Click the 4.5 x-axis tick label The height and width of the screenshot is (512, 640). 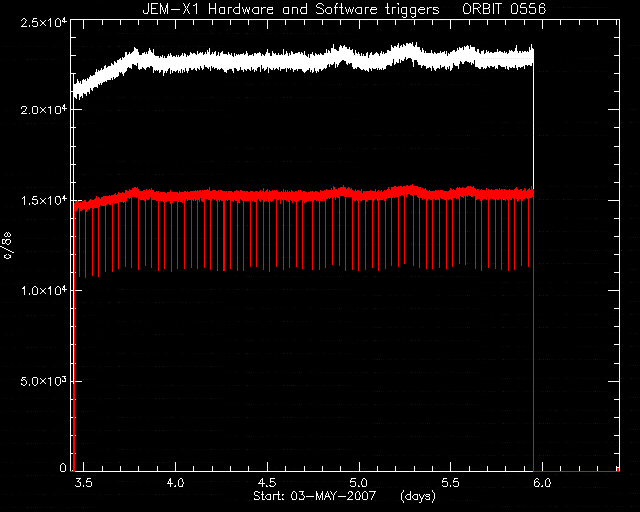tap(267, 483)
